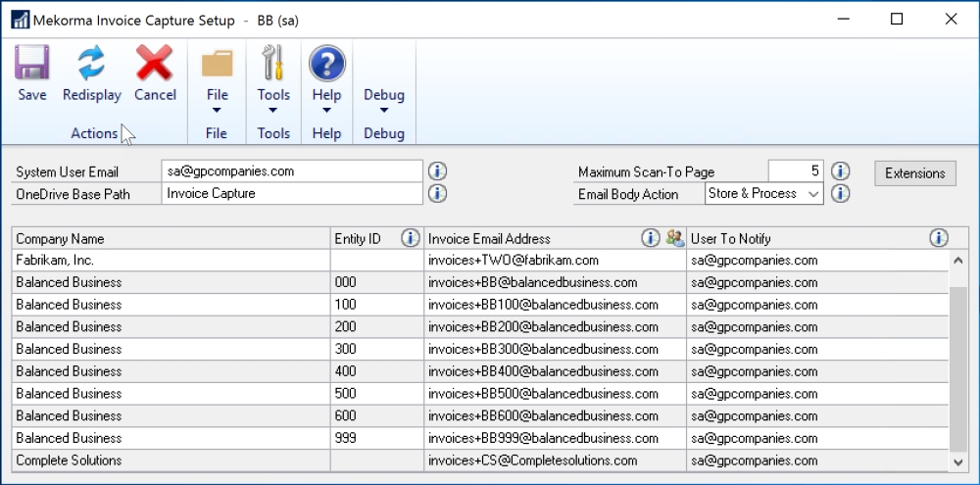Click invoices+BB999@balancedbusiness.com email cell

555,438
